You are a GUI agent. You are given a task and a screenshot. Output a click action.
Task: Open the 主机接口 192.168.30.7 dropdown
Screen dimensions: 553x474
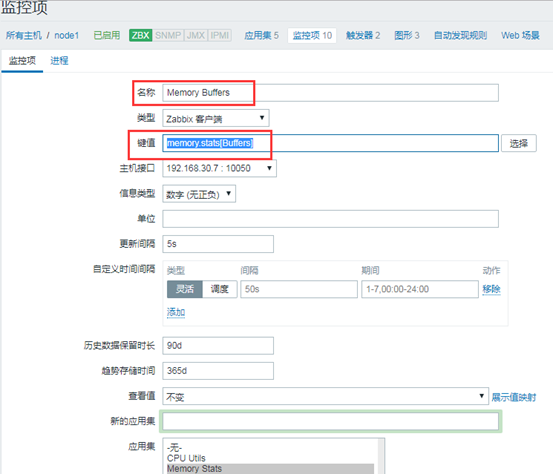(x=219, y=168)
